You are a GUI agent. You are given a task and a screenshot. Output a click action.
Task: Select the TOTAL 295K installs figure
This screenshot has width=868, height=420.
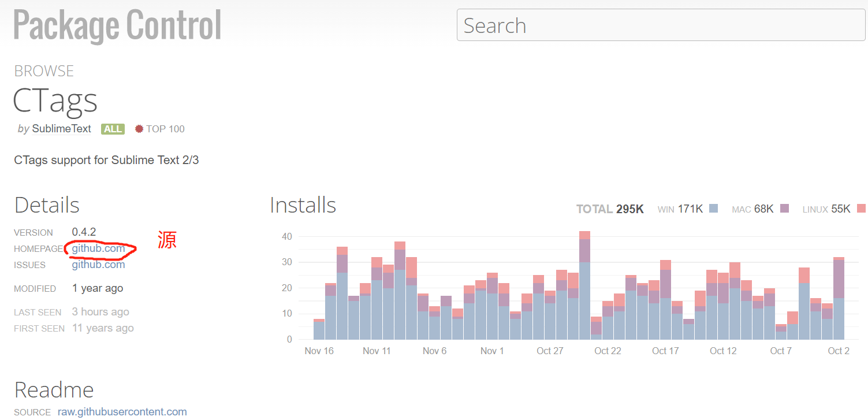coord(610,209)
